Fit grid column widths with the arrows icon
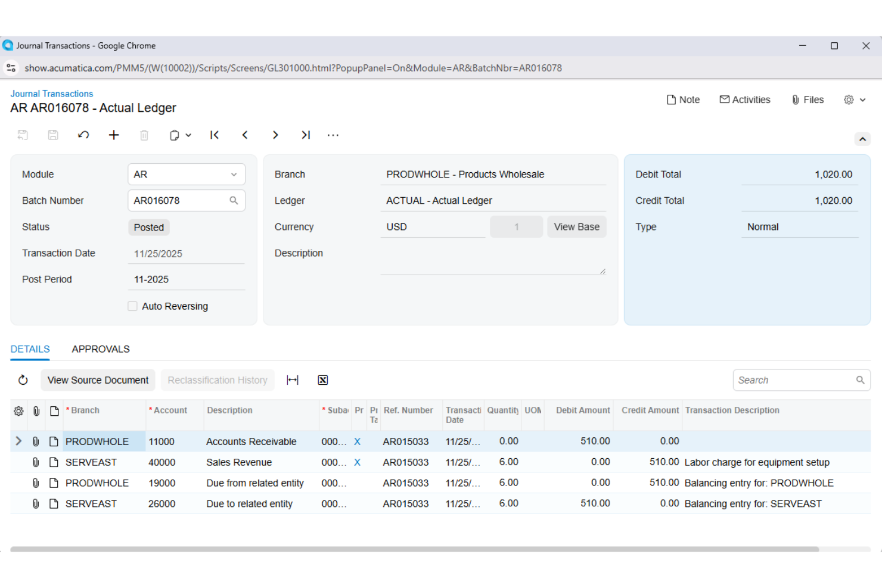Viewport: 882px width, 588px height. pyautogui.click(x=293, y=379)
